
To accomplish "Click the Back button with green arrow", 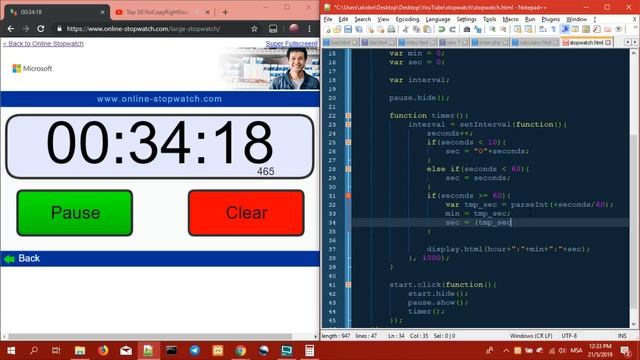I will [x=22, y=258].
